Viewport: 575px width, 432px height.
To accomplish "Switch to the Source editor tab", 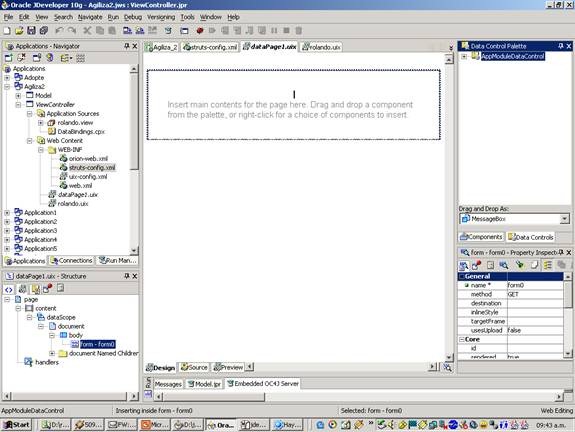I will [194, 367].
